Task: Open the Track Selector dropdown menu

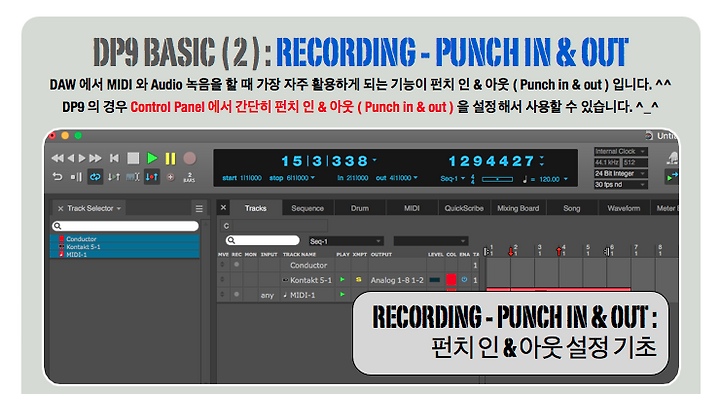Action: tap(118, 208)
